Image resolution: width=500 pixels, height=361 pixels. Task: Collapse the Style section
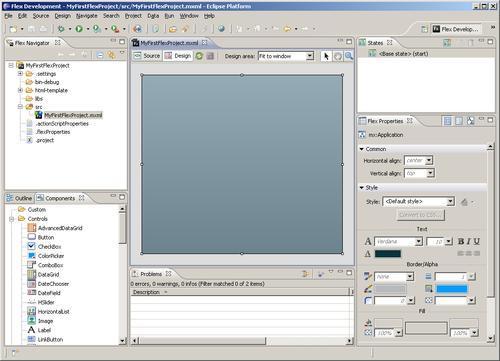click(x=362, y=188)
